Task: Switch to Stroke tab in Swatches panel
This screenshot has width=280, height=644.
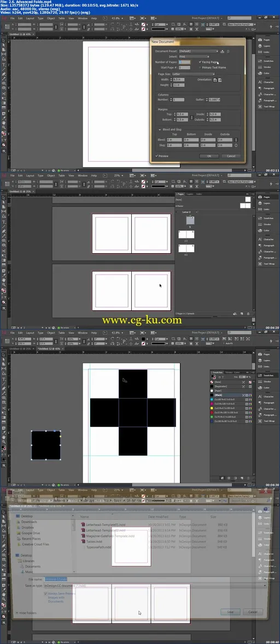Action: [x=229, y=372]
